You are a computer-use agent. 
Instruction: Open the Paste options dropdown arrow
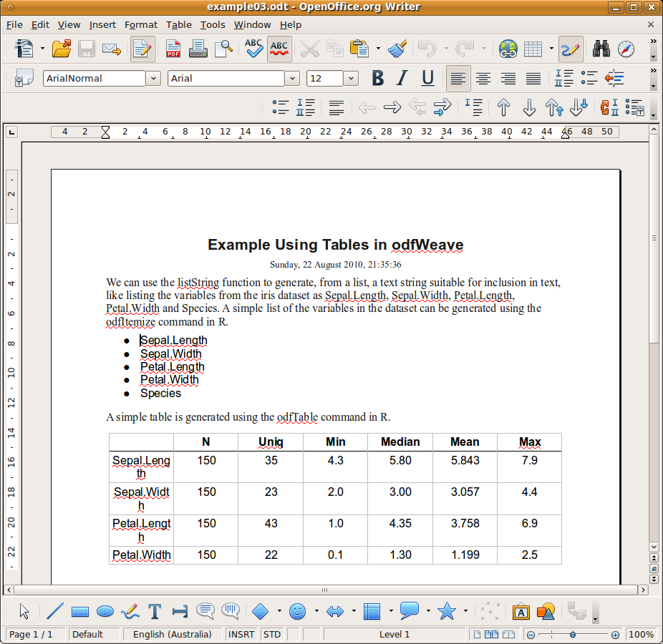coord(378,49)
